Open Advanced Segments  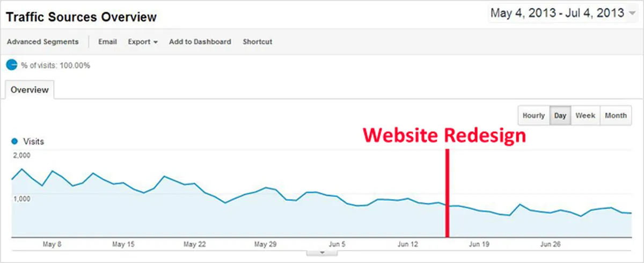pos(42,42)
